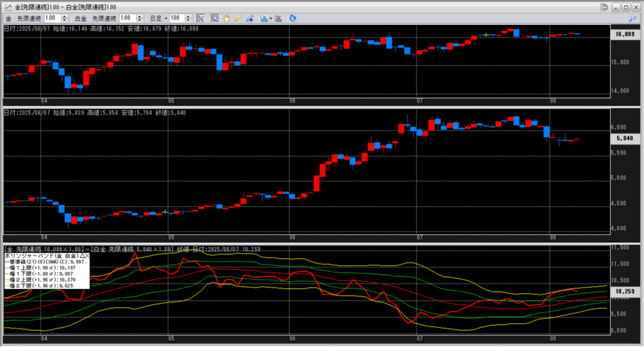Click the 白金 symbol button in toolbar
The height and width of the screenshot is (347, 644).
pos(80,18)
